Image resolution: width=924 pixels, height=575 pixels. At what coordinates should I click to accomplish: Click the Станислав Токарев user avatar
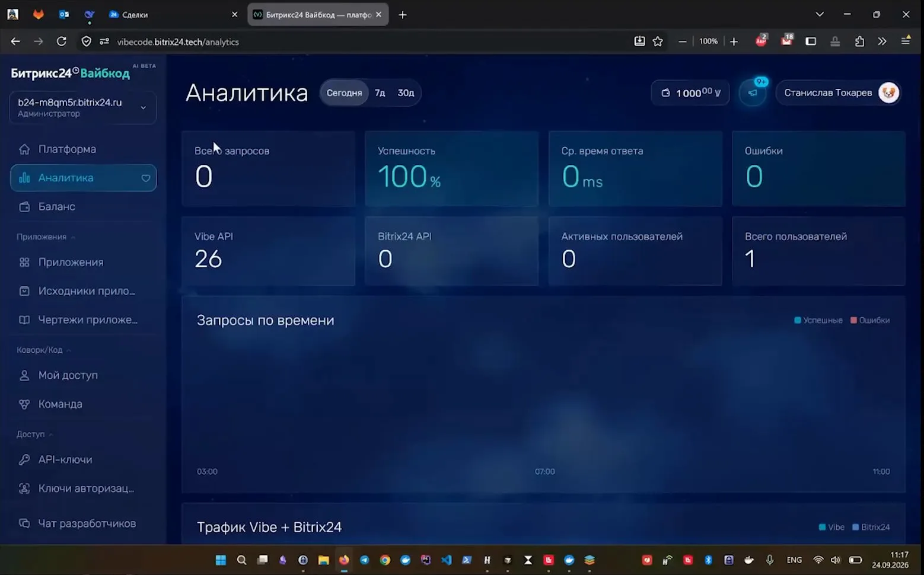888,92
